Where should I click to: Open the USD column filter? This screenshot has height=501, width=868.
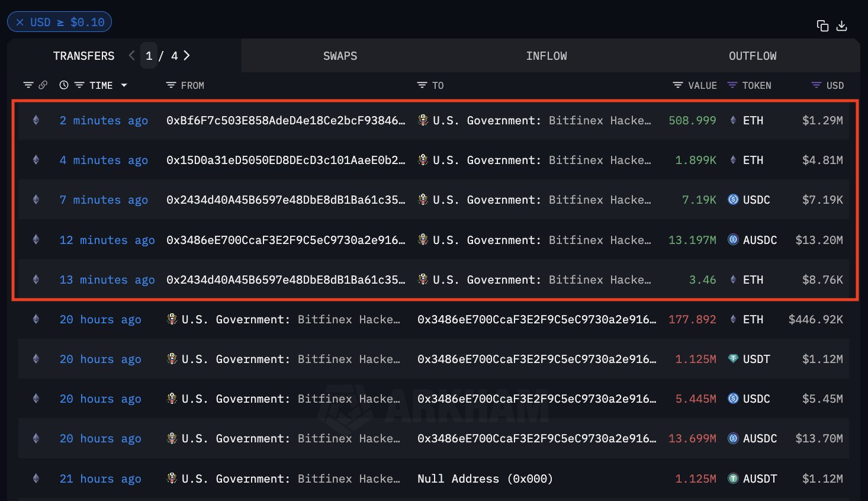[x=816, y=85]
